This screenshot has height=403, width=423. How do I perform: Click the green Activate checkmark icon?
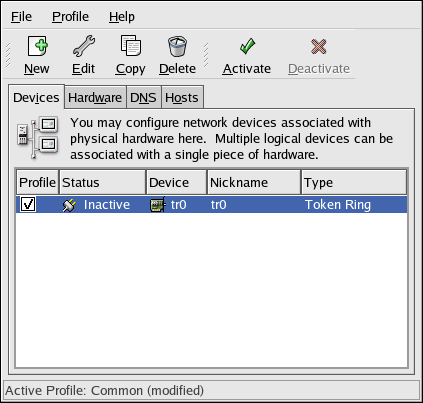pos(247,46)
